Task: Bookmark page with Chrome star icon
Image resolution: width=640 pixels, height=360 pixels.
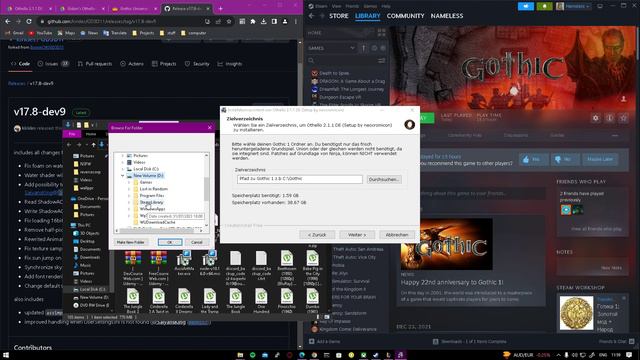Action: coord(229,21)
